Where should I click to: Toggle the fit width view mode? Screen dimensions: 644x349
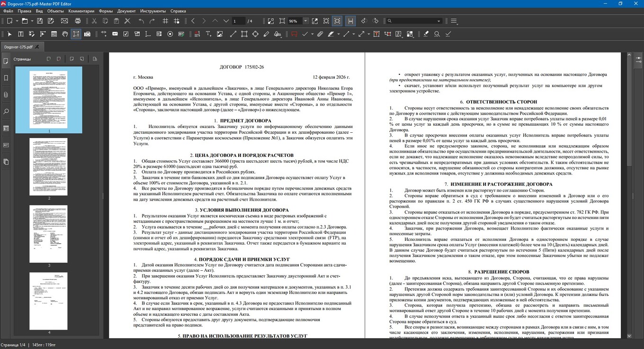click(x=337, y=21)
